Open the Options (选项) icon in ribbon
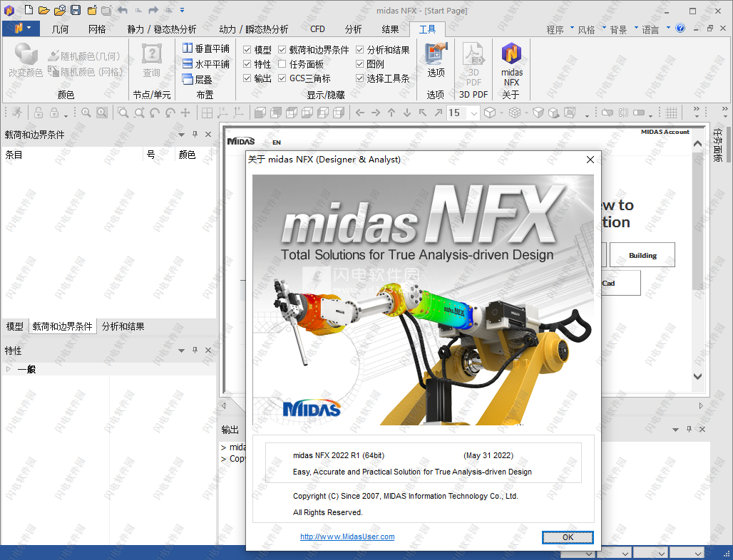 pos(436,59)
